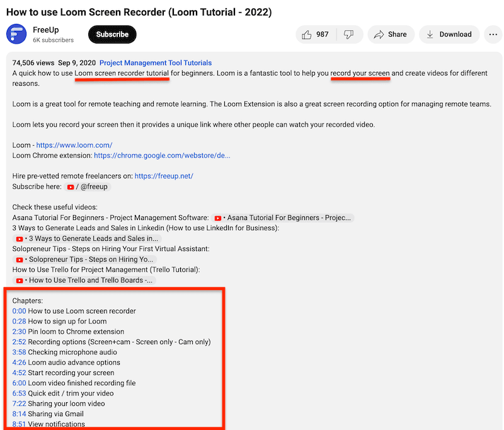The height and width of the screenshot is (430, 504).
Task: Visit the freeup.net hiring link
Action: point(163,176)
